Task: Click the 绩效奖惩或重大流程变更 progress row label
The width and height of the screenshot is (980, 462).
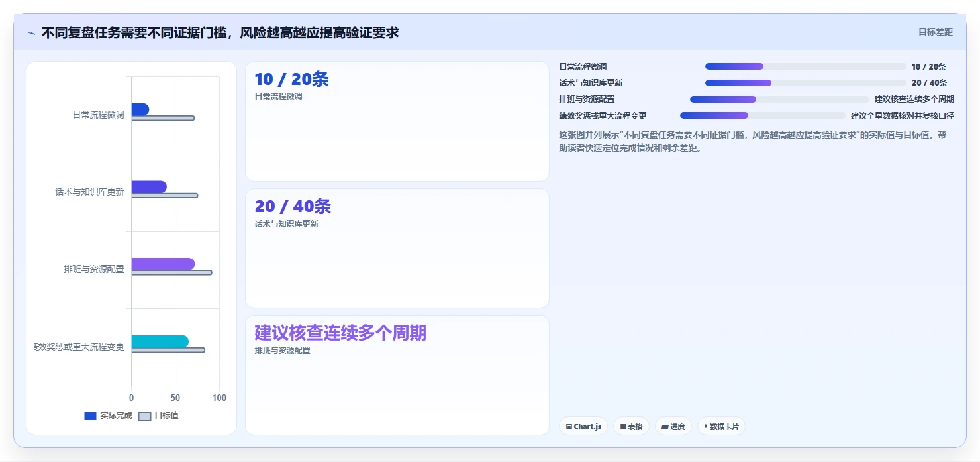Action: coord(603,116)
